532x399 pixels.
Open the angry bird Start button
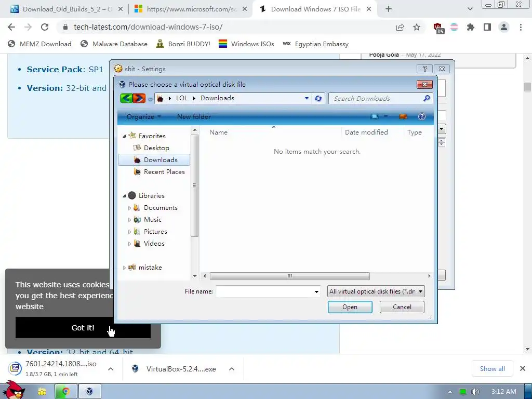tap(14, 390)
